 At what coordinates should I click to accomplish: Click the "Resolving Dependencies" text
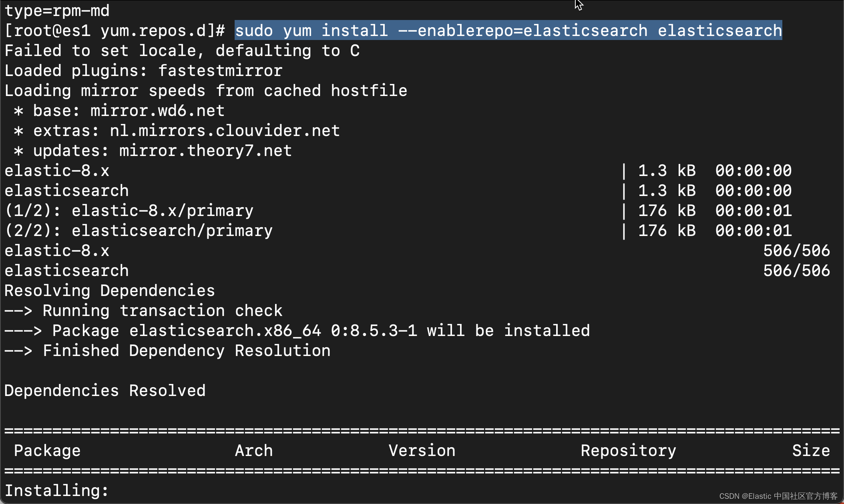(110, 291)
